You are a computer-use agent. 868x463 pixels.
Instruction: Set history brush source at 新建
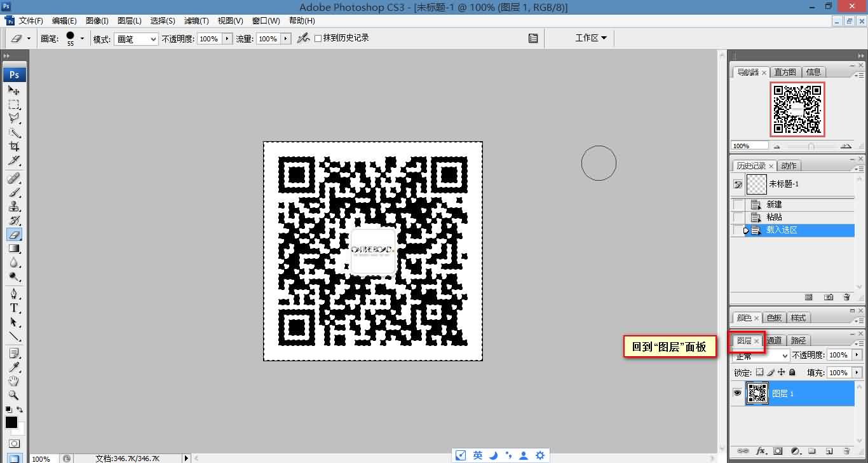[x=738, y=205]
